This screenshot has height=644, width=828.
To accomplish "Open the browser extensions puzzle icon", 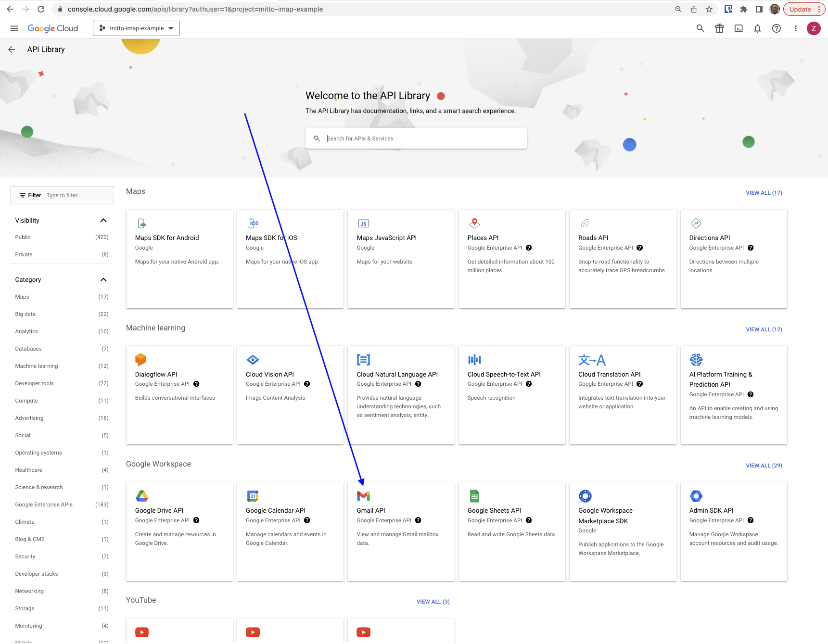I will pos(743,9).
